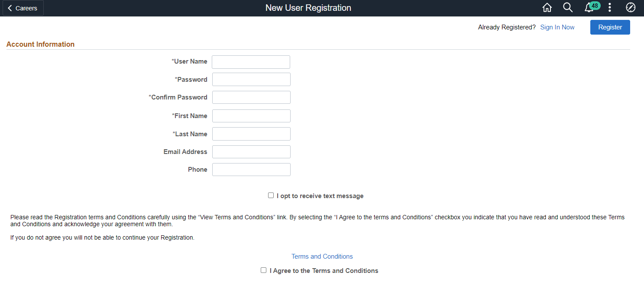Check I Agree to Terms and Conditions
644x282 pixels.
[x=263, y=270]
